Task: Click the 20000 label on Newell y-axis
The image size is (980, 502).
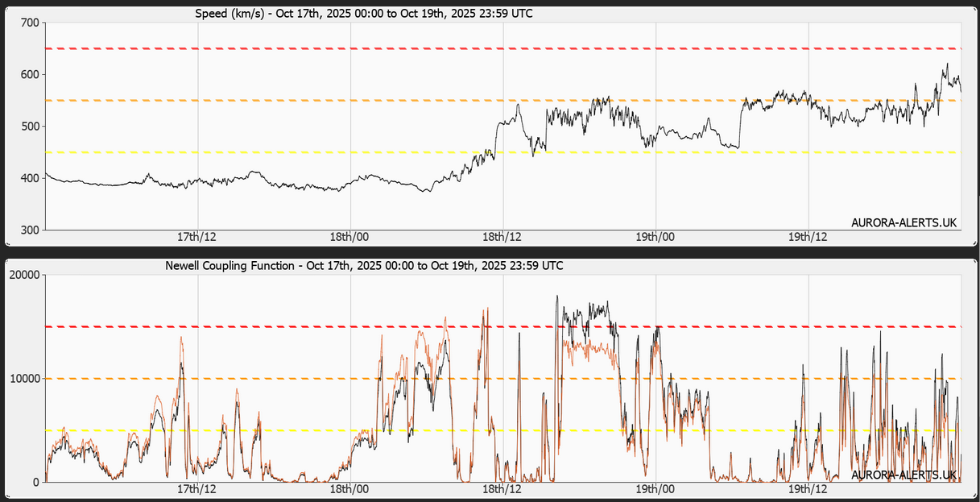Action: pos(24,275)
